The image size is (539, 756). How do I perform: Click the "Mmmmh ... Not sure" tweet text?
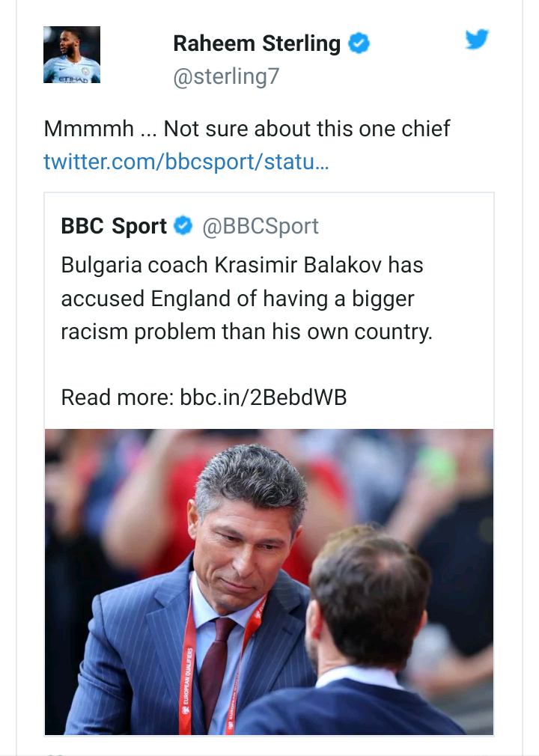coord(247,129)
